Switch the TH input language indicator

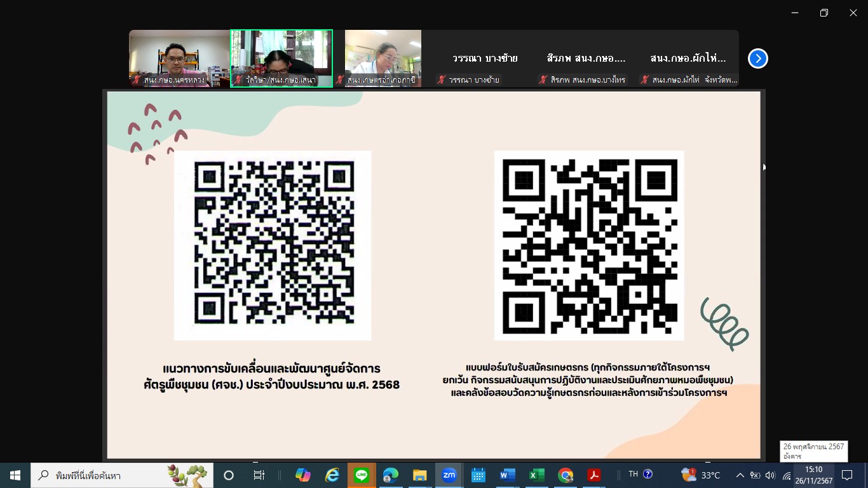coord(633,474)
